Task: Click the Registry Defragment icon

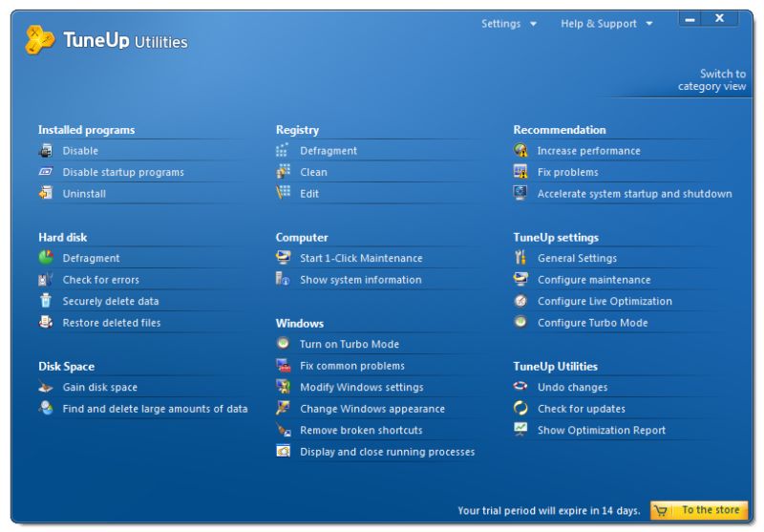Action: tap(283, 150)
